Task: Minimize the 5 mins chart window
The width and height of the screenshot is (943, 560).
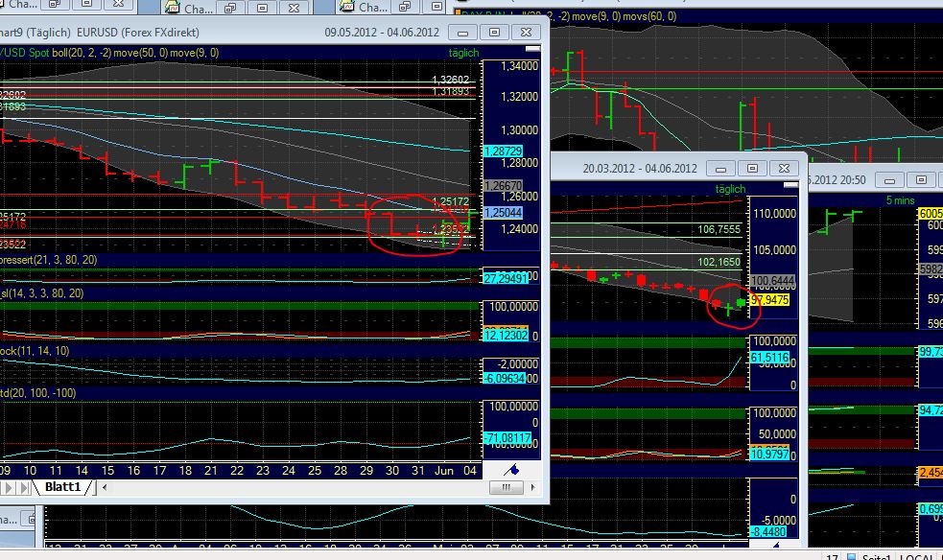Action: (x=889, y=179)
